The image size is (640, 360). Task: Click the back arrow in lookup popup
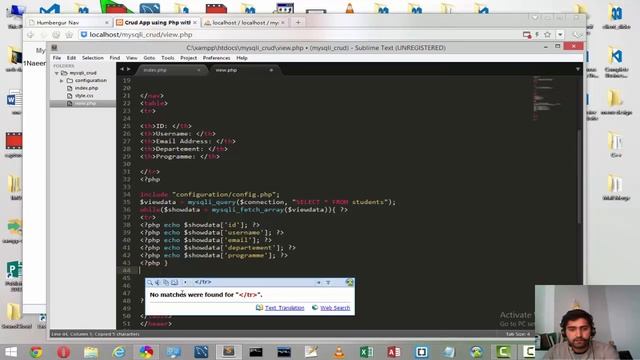pos(318,282)
